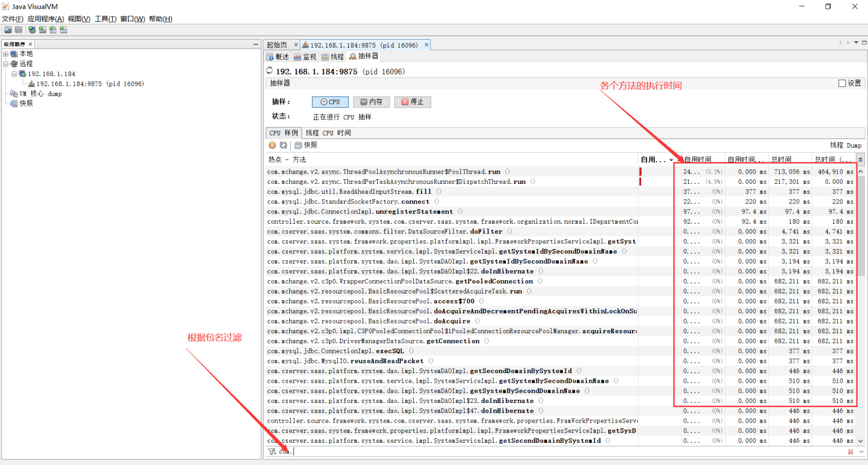The image size is (868, 465).
Task: Expand the 本地 tree node
Action: (6, 54)
